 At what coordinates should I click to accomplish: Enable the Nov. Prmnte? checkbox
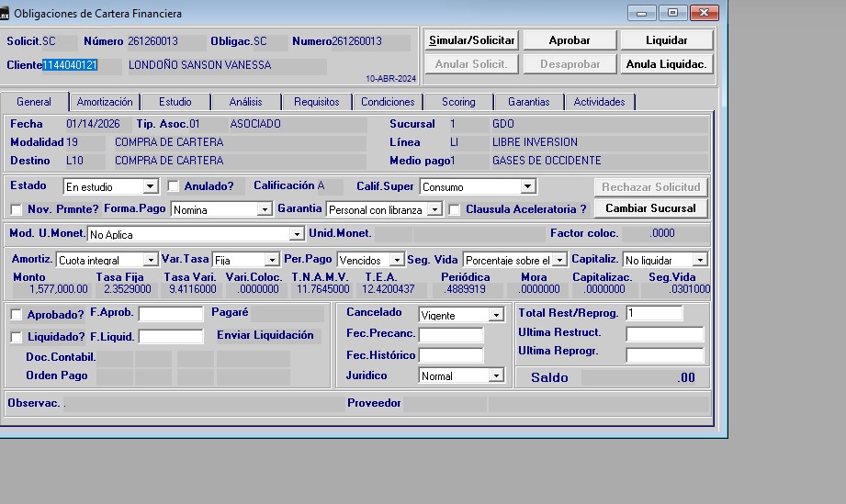point(17,210)
